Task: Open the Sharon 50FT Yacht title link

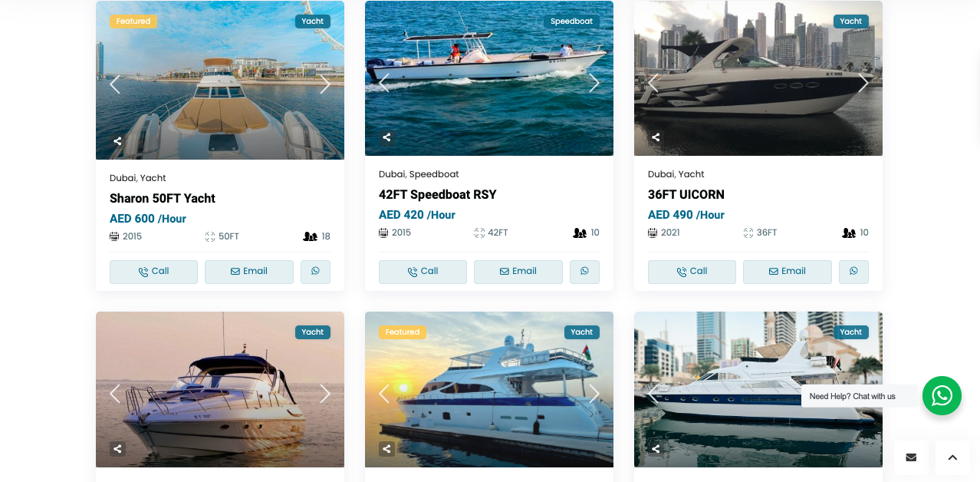Action: (163, 199)
